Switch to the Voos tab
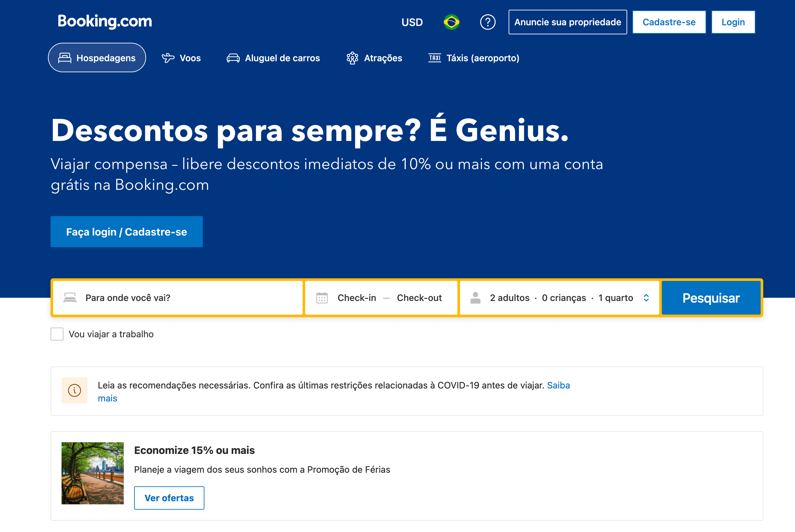 (x=181, y=58)
